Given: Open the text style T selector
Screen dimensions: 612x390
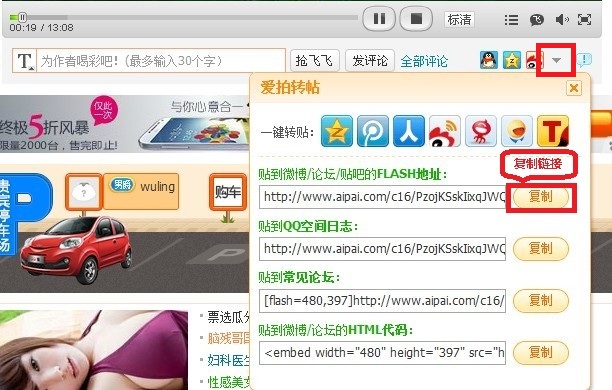Looking at the screenshot, I should tap(25, 61).
